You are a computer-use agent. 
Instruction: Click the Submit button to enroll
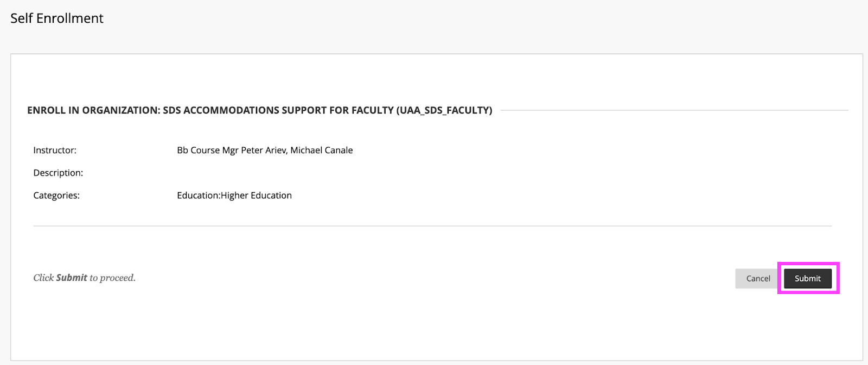[x=807, y=279]
